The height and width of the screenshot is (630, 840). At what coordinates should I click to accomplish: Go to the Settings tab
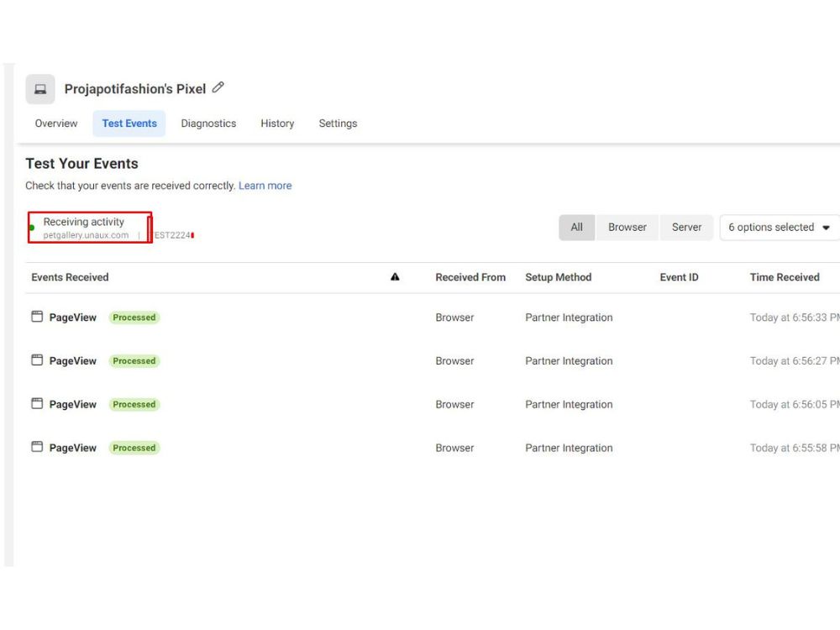(338, 123)
